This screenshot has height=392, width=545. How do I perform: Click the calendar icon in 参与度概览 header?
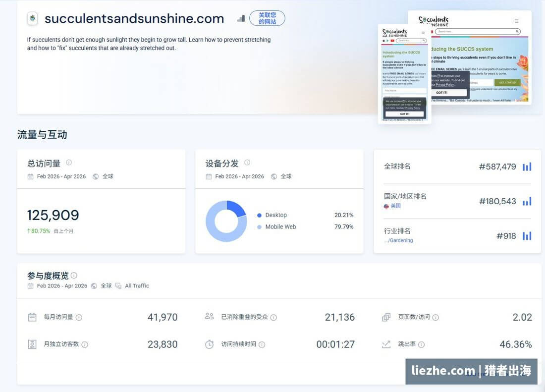pos(31,286)
